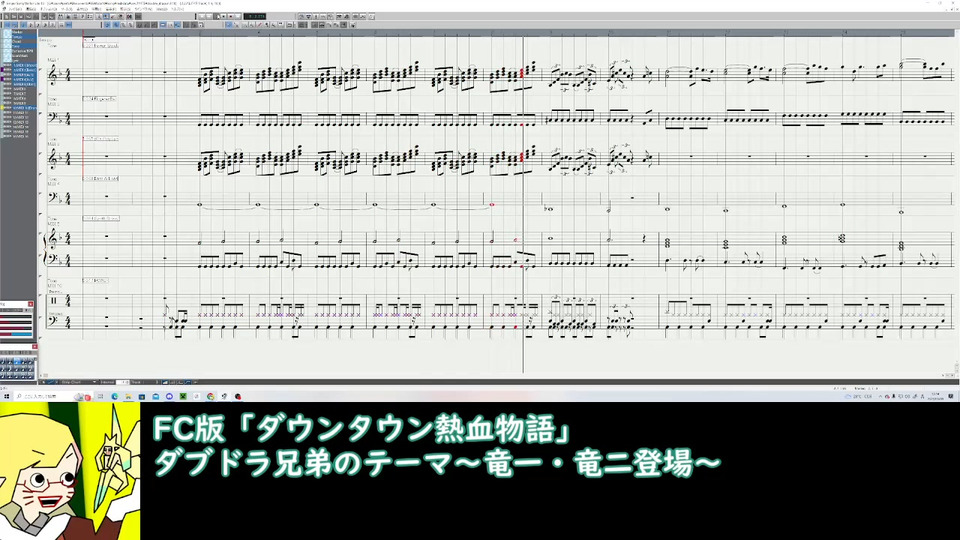Click the Midi 5 staff label
The width and height of the screenshot is (960, 540).
[x=53, y=223]
